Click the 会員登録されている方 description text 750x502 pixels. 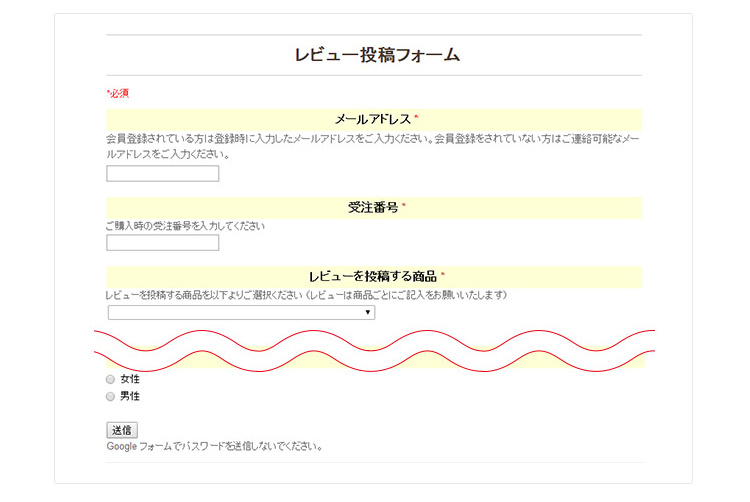tap(373, 146)
